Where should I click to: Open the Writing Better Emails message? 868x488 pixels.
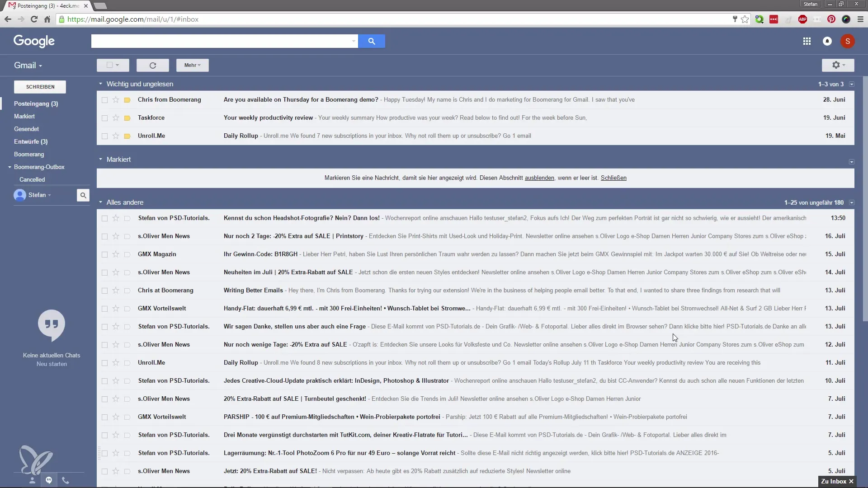click(x=253, y=291)
